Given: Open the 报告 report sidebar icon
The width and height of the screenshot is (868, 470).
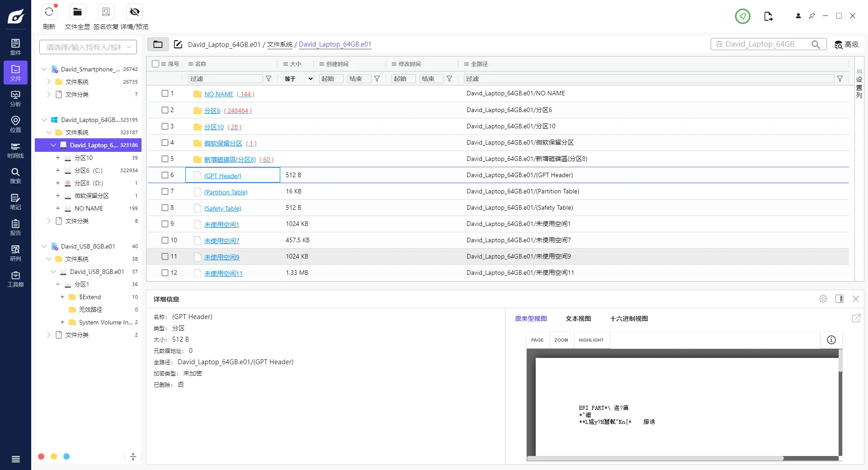Looking at the screenshot, I should [15, 227].
